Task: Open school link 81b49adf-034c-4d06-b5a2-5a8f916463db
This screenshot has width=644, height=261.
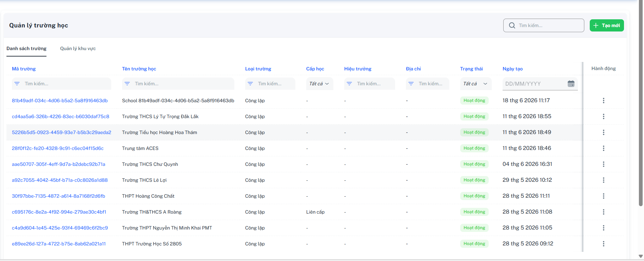Action: pyautogui.click(x=60, y=101)
